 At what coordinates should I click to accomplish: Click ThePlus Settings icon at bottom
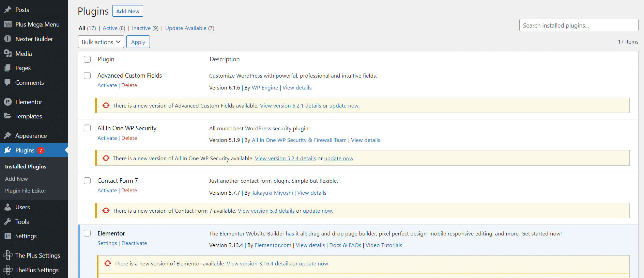[7, 270]
